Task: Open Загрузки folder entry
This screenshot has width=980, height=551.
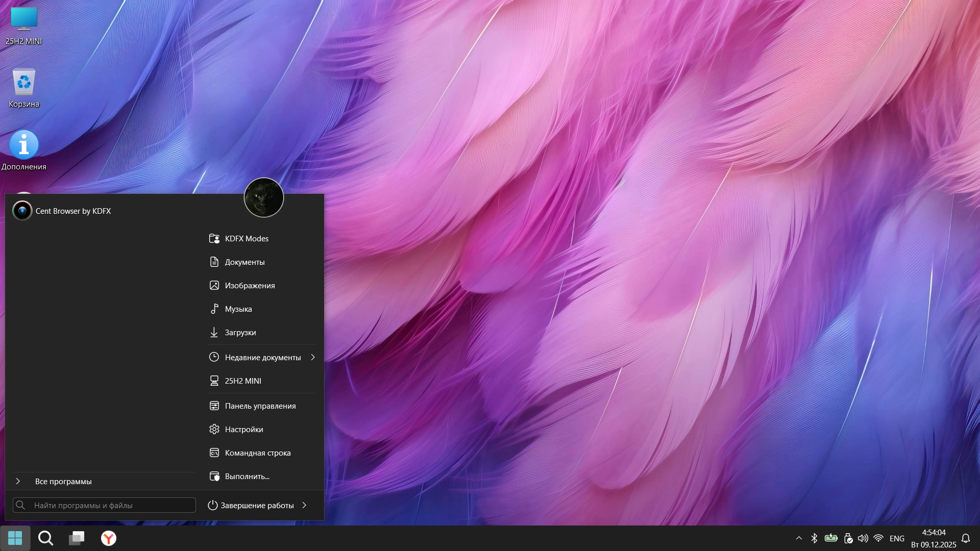Action: (240, 332)
